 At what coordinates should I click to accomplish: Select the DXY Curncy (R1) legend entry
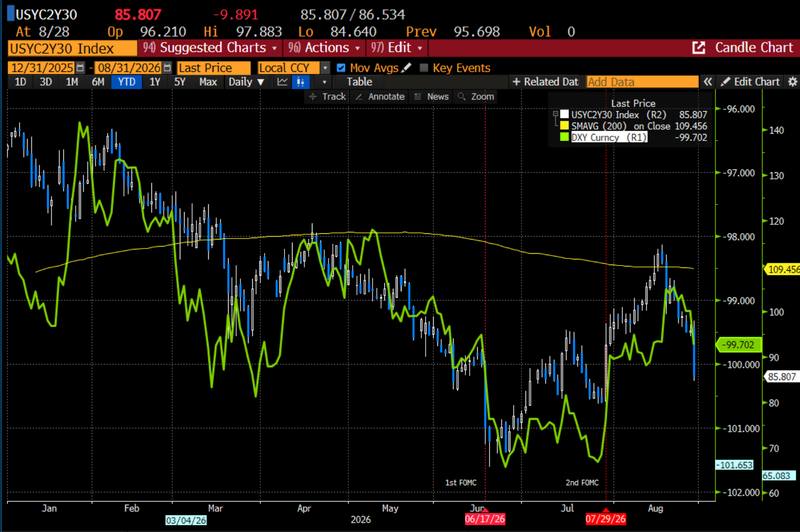pyautogui.click(x=609, y=137)
